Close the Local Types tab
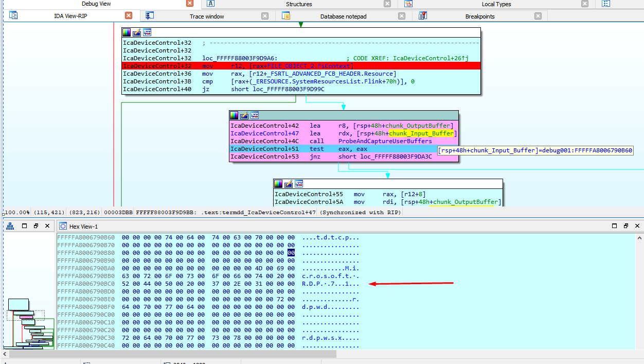 tap(585, 4)
